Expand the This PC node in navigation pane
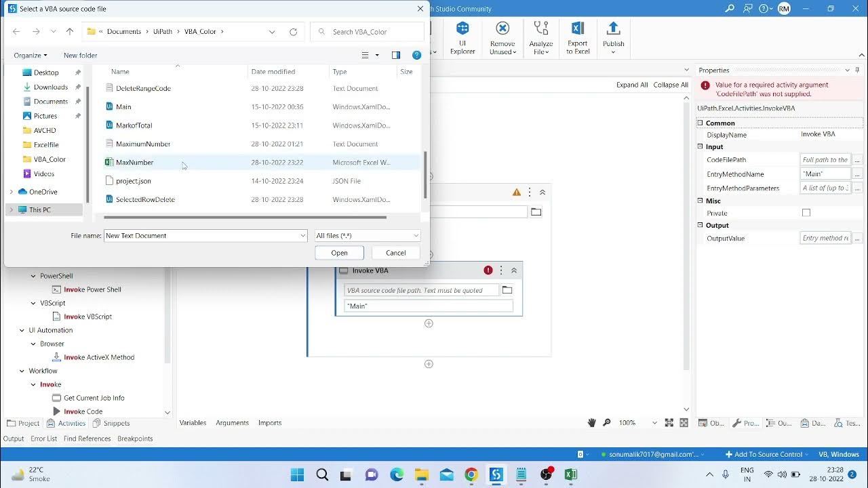This screenshot has width=868, height=488. (11, 210)
